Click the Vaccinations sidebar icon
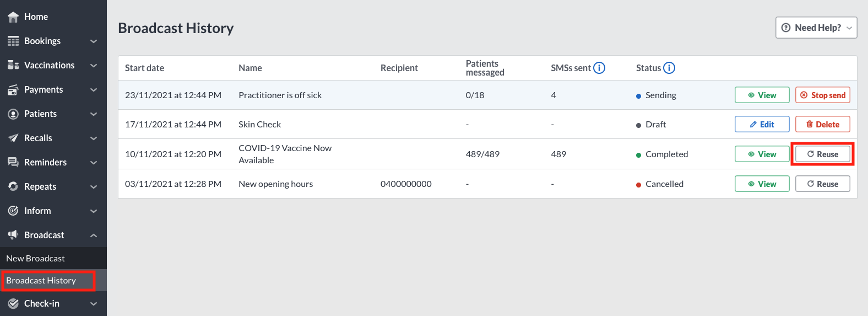Image resolution: width=868 pixels, height=316 pixels. pos(13,65)
